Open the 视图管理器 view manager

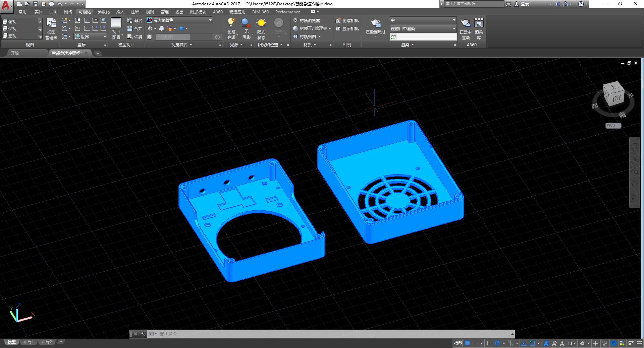[51, 29]
